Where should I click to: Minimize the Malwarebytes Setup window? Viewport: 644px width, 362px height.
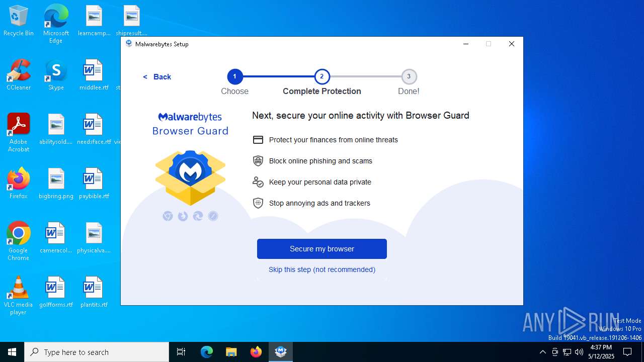(466, 44)
